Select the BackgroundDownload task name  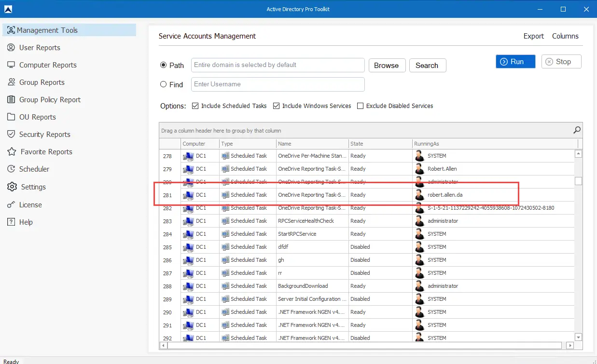click(x=303, y=286)
